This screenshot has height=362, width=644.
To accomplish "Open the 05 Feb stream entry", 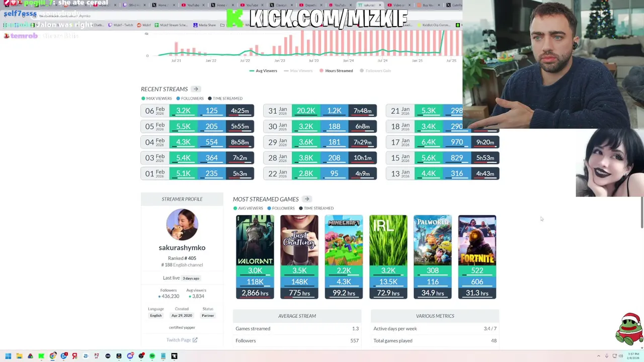I will 198,126.
